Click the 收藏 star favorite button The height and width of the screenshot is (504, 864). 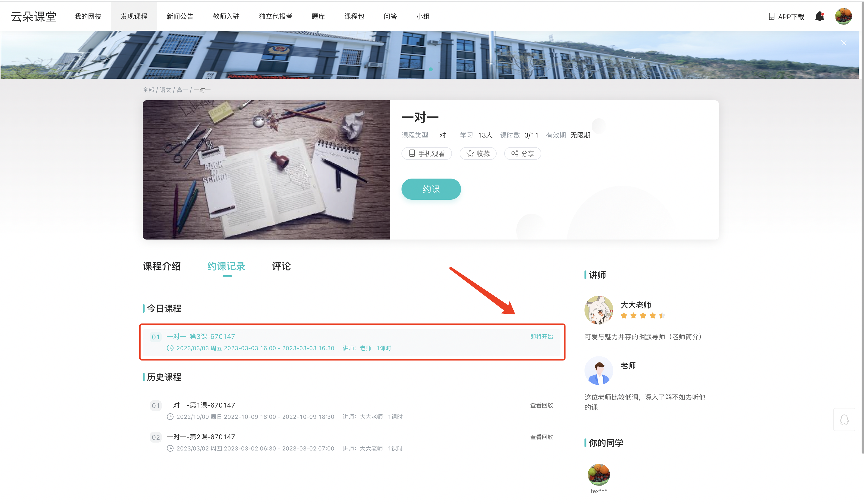point(478,154)
